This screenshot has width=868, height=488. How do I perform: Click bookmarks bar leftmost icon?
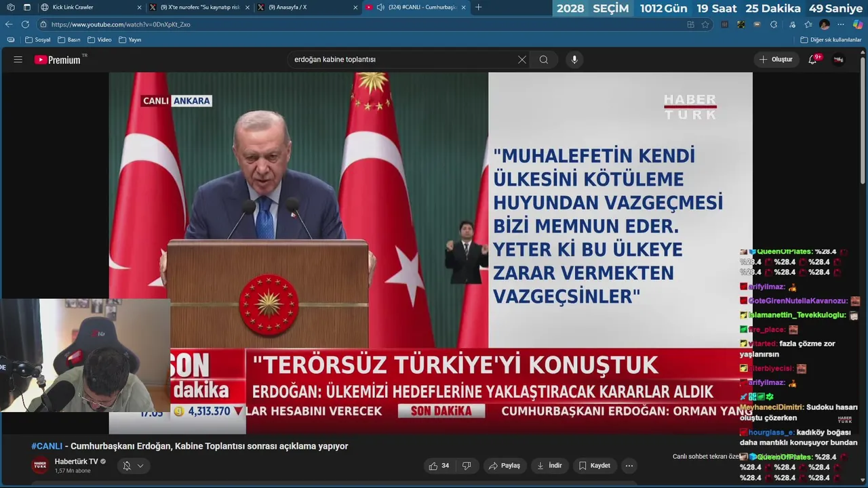click(11, 40)
